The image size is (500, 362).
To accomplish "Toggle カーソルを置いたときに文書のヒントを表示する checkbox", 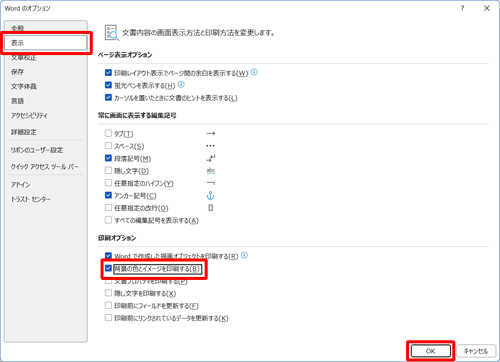I will click(108, 97).
